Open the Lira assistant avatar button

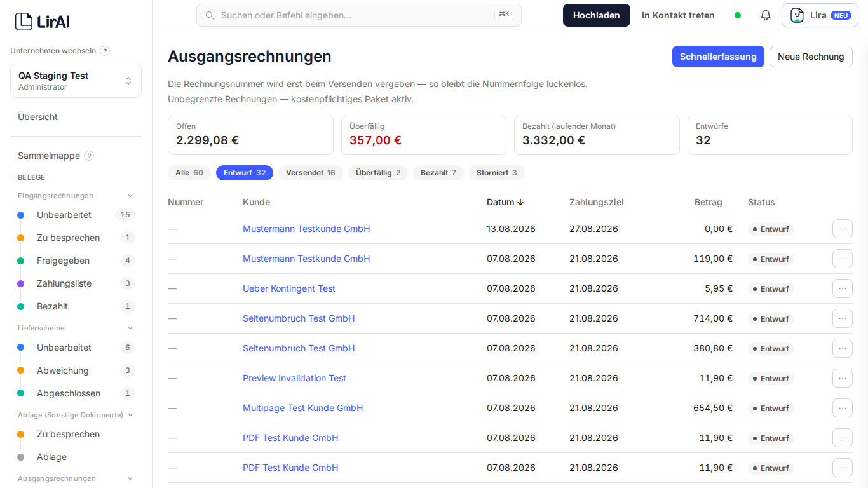tap(820, 15)
